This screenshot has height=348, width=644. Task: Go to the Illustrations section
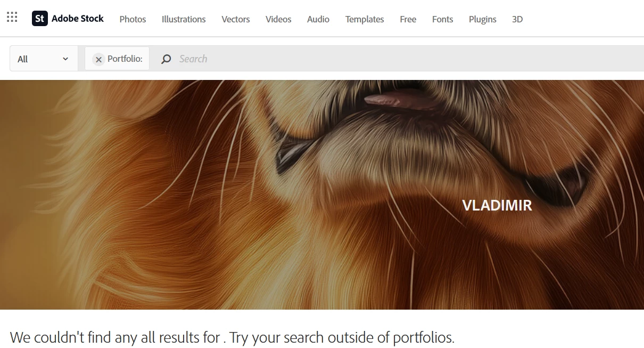[184, 19]
